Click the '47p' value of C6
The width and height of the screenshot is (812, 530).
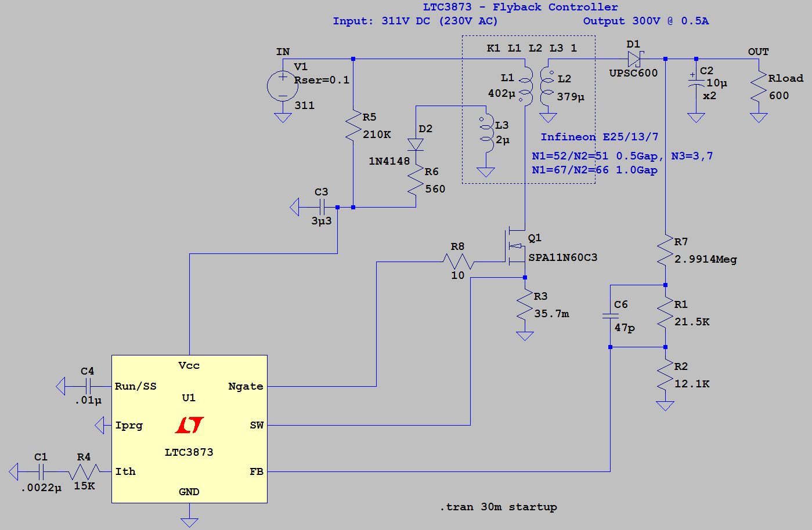(x=625, y=328)
